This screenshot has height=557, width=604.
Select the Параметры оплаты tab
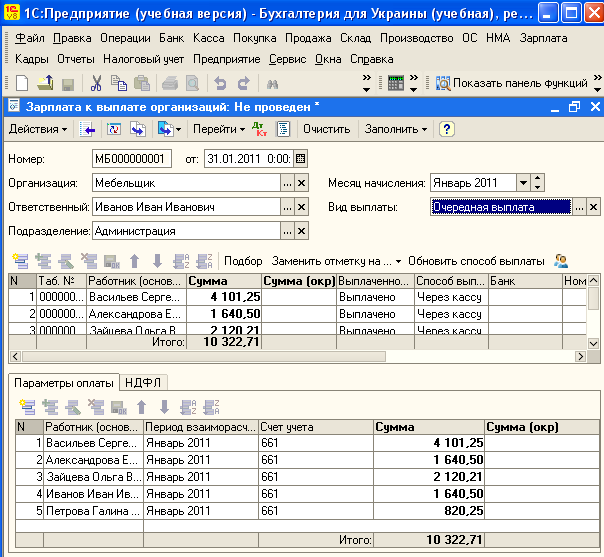[64, 383]
